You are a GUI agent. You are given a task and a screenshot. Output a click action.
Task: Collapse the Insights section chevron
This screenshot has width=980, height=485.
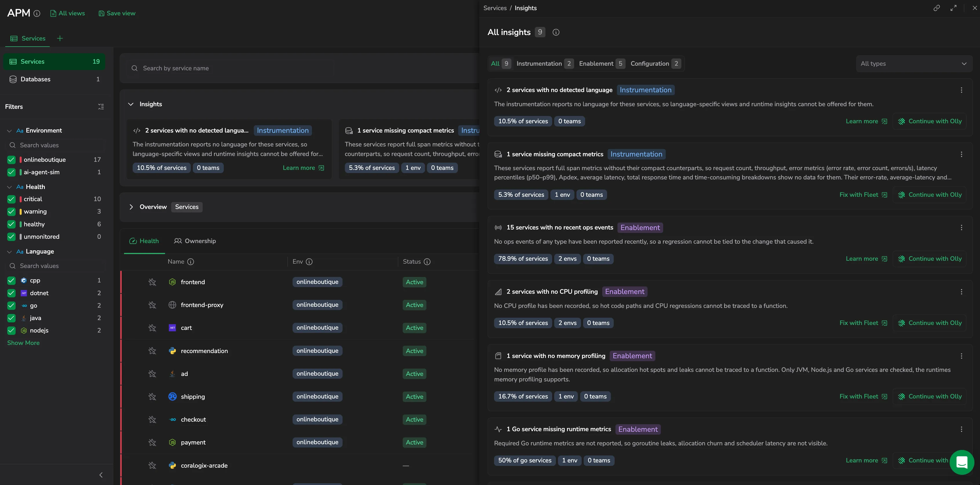(x=130, y=104)
